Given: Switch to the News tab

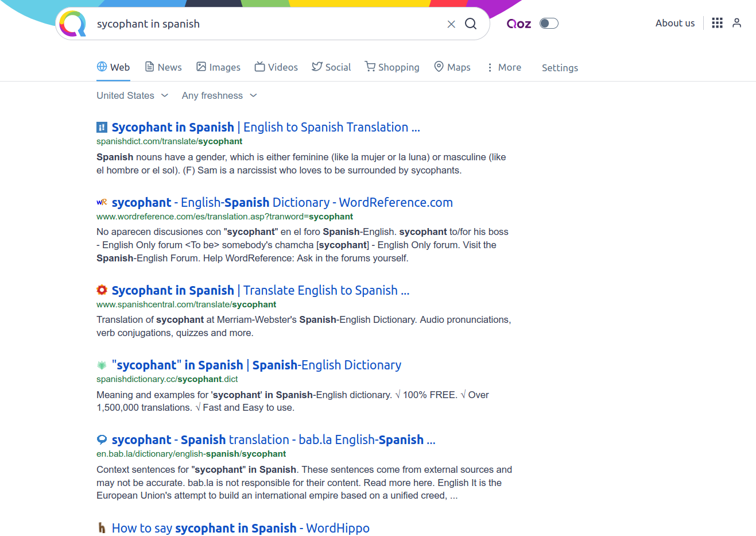Looking at the screenshot, I should pos(163,67).
